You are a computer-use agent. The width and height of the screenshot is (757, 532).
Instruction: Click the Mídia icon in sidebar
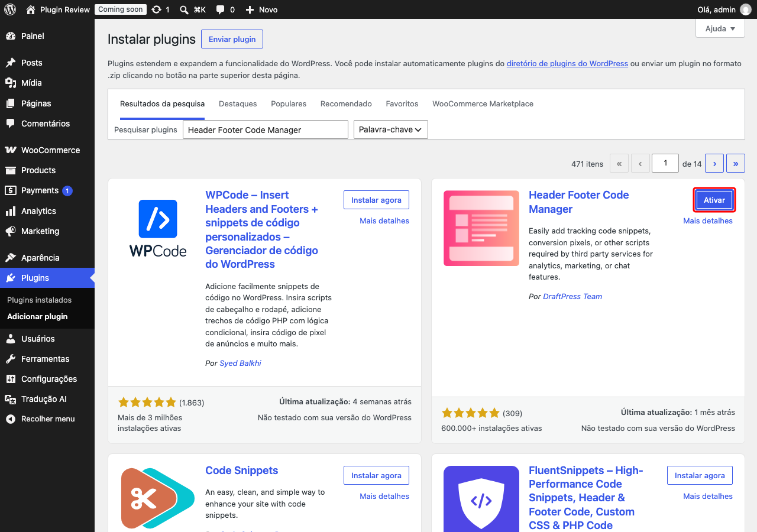click(11, 83)
